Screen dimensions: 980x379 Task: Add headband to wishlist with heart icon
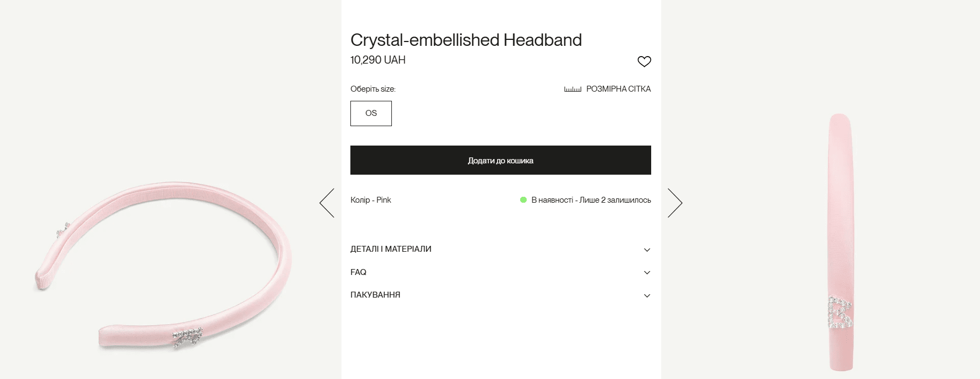[644, 61]
